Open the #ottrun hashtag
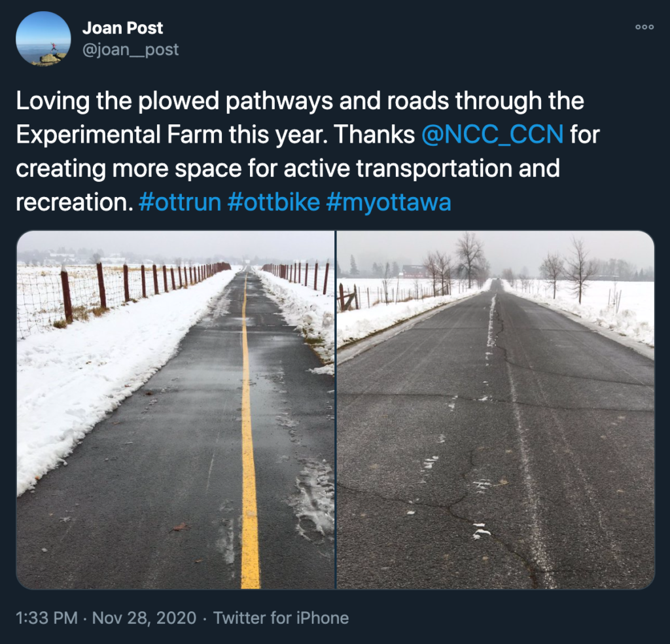 coord(180,202)
